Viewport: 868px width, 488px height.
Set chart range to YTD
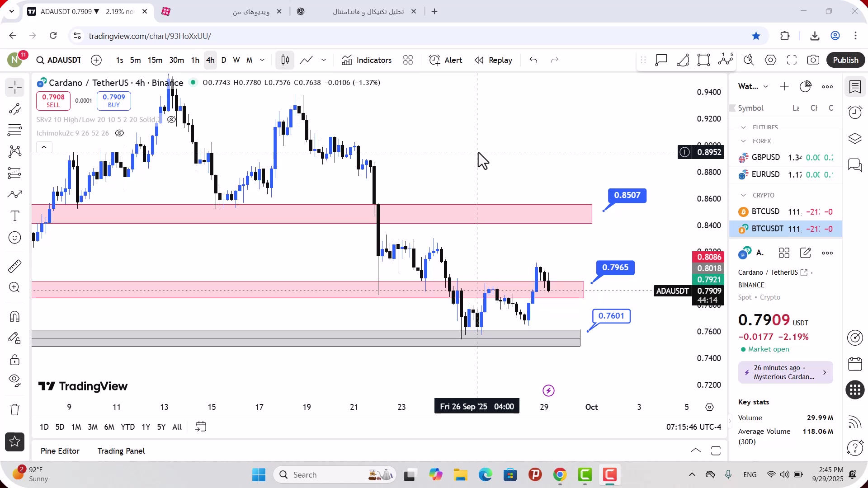pos(127,427)
